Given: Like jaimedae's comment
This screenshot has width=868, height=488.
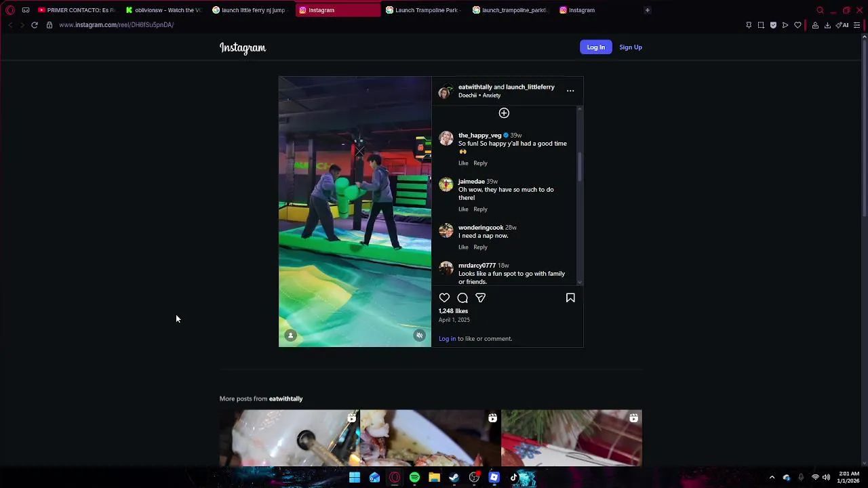Looking at the screenshot, I should pos(463,209).
